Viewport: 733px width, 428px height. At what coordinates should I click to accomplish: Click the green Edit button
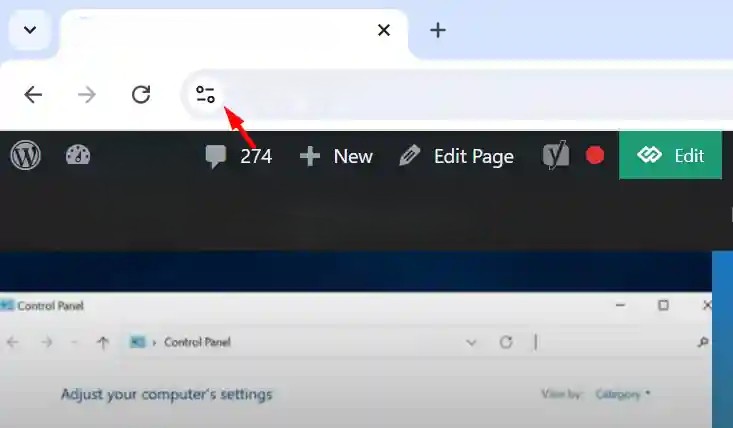point(670,155)
